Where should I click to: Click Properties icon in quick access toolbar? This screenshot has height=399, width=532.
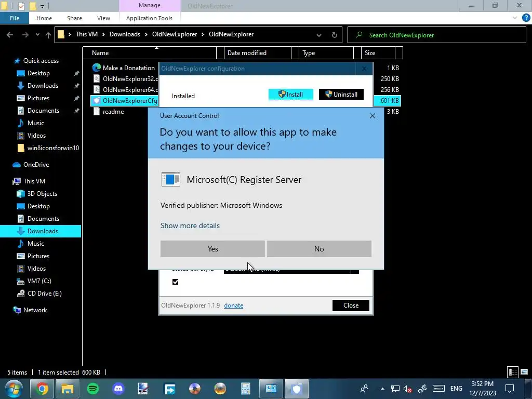pyautogui.click(x=21, y=6)
